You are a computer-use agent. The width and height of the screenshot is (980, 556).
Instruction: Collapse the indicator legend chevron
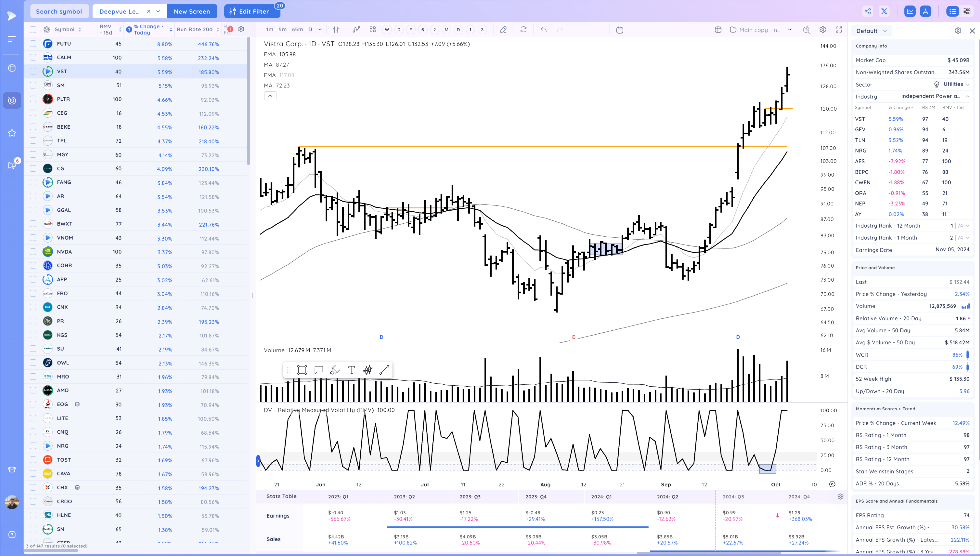pos(270,96)
